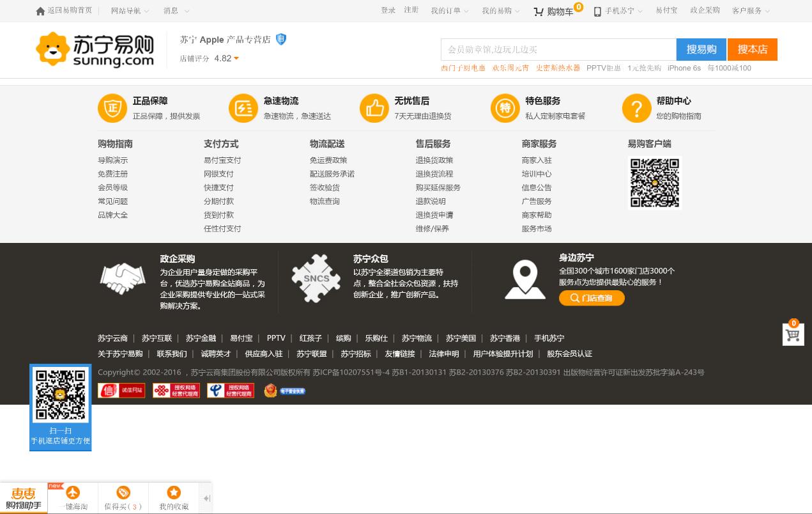Viewport: 812px width, 514px height.
Task: Click the 我的收藏 star icon
Action: pos(174,492)
